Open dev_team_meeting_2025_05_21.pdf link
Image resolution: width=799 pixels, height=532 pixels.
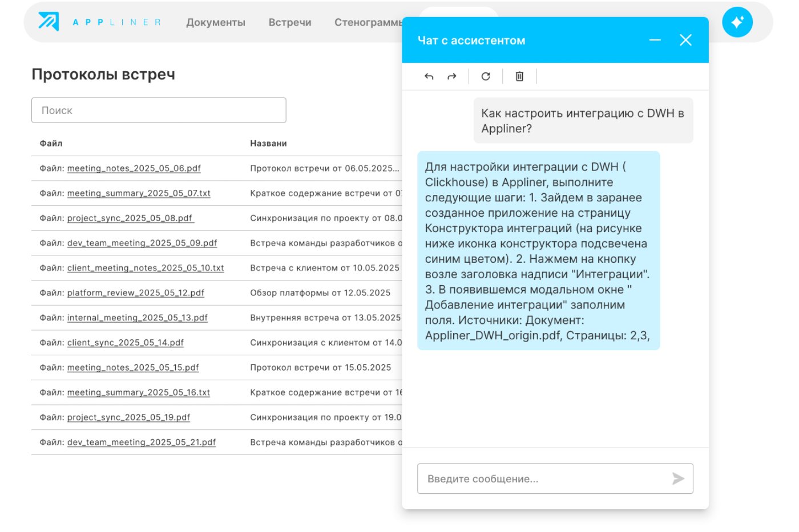tap(142, 442)
